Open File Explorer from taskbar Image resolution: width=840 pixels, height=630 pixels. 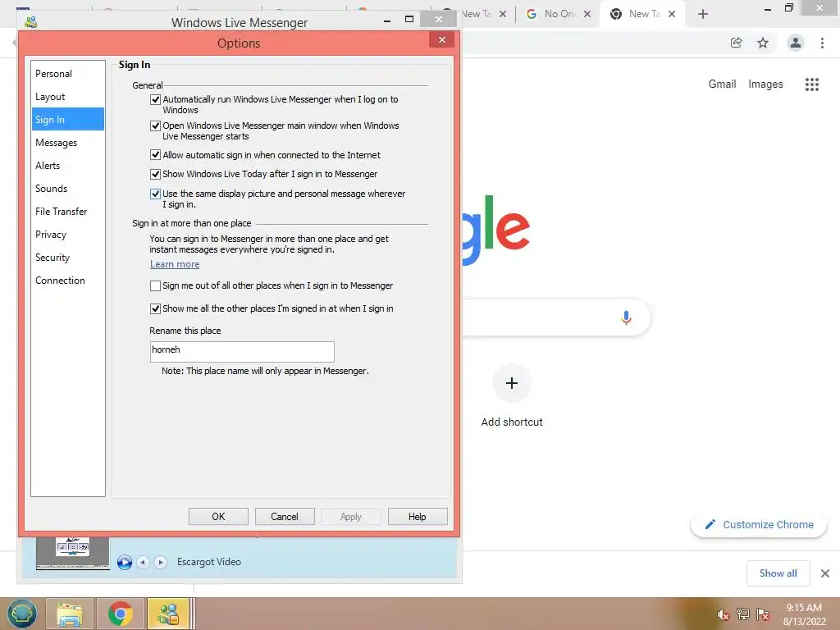70,614
